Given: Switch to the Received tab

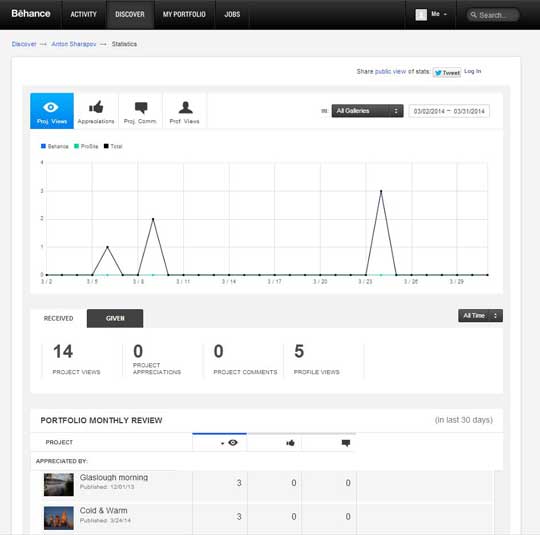Looking at the screenshot, I should click(x=59, y=318).
